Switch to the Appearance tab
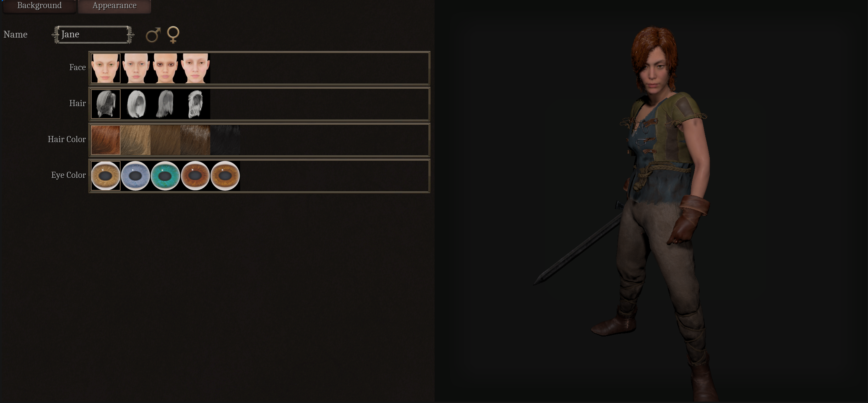868x403 pixels. [x=115, y=6]
